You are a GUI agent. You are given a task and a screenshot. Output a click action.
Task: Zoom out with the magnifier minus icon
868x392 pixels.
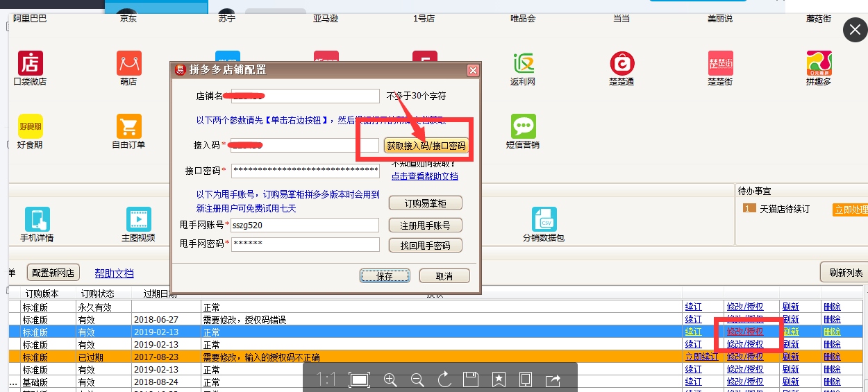[417, 380]
